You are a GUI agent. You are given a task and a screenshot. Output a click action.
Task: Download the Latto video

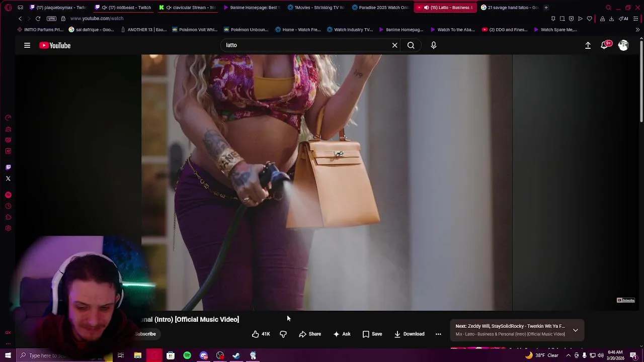[409, 334]
